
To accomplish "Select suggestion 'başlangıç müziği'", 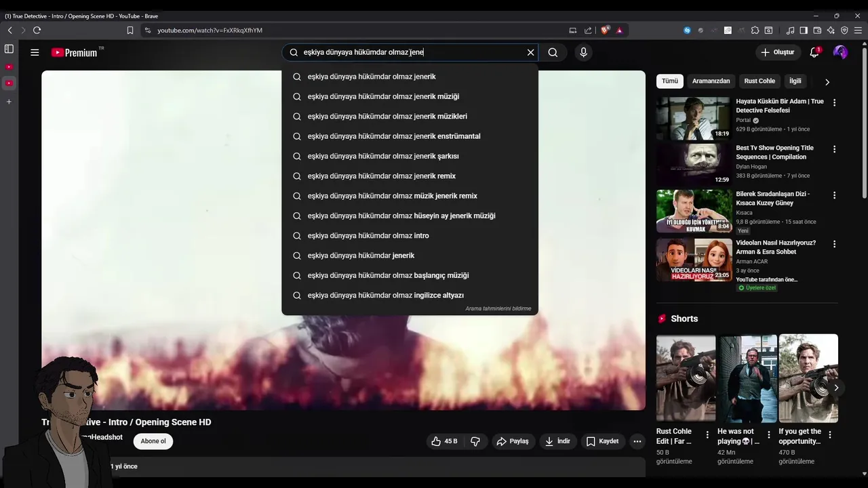I will click(x=410, y=275).
